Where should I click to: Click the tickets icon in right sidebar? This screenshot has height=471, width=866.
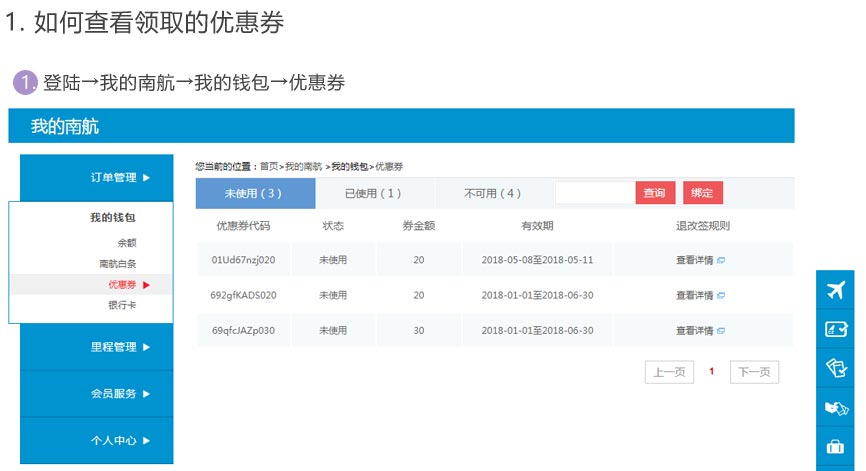tap(835, 368)
